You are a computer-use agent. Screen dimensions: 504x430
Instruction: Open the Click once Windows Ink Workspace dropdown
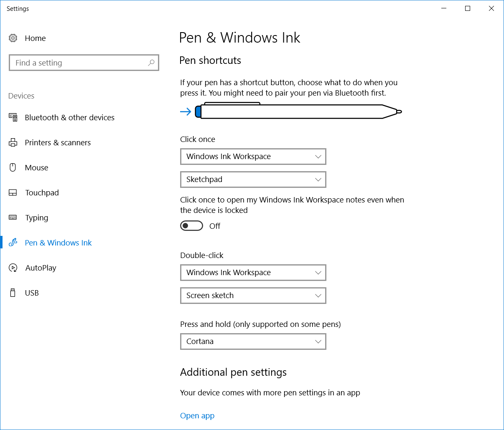253,157
